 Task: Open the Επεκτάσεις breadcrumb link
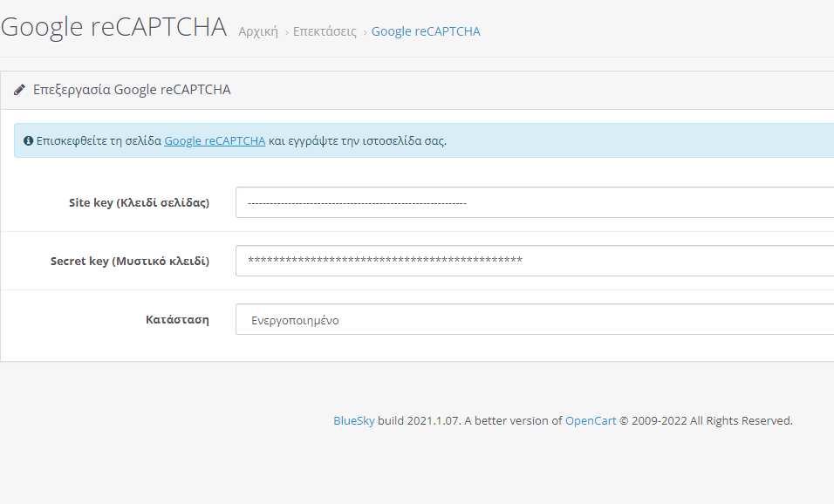(325, 32)
